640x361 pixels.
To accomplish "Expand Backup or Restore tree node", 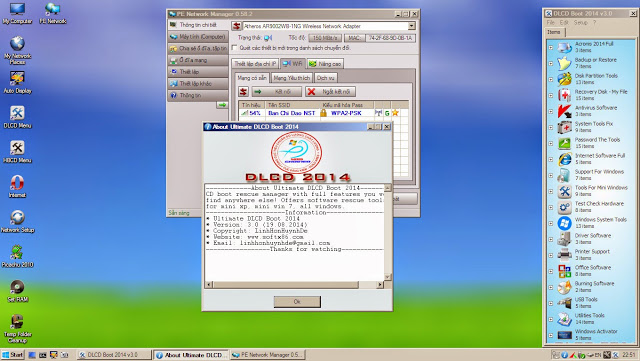I will (x=551, y=63).
